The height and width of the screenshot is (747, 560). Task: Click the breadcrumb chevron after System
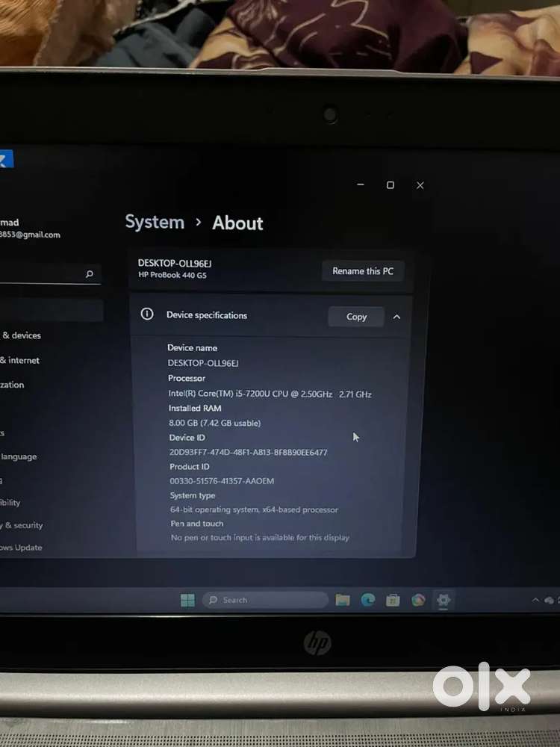point(199,223)
